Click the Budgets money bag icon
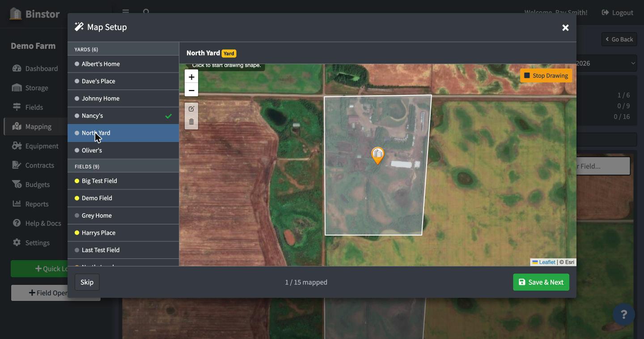The image size is (644, 339). click(x=17, y=184)
